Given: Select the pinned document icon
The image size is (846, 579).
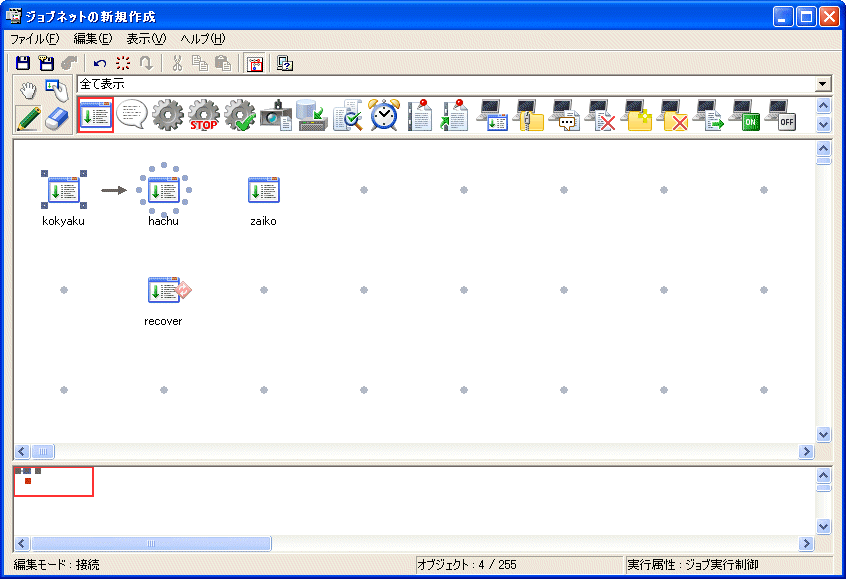Looking at the screenshot, I should 420,114.
